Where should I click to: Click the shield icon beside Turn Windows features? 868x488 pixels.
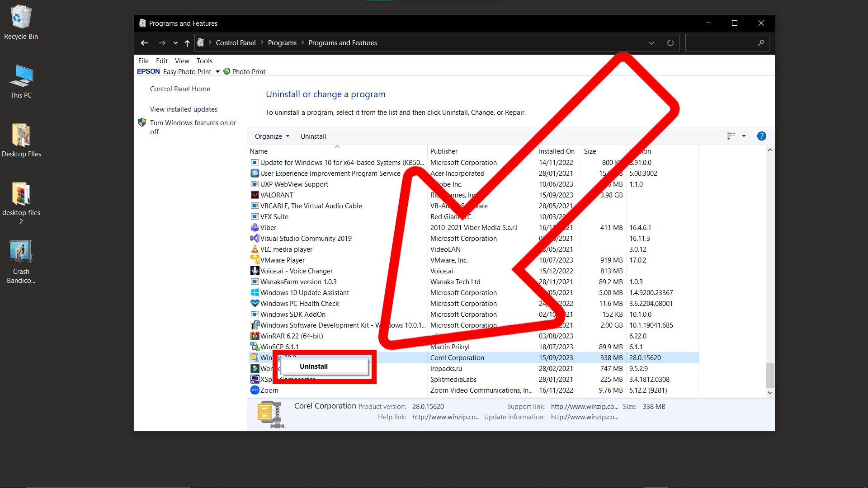point(142,122)
